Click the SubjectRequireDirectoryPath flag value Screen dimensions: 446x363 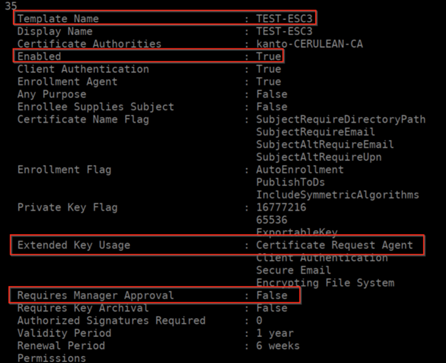(x=341, y=119)
